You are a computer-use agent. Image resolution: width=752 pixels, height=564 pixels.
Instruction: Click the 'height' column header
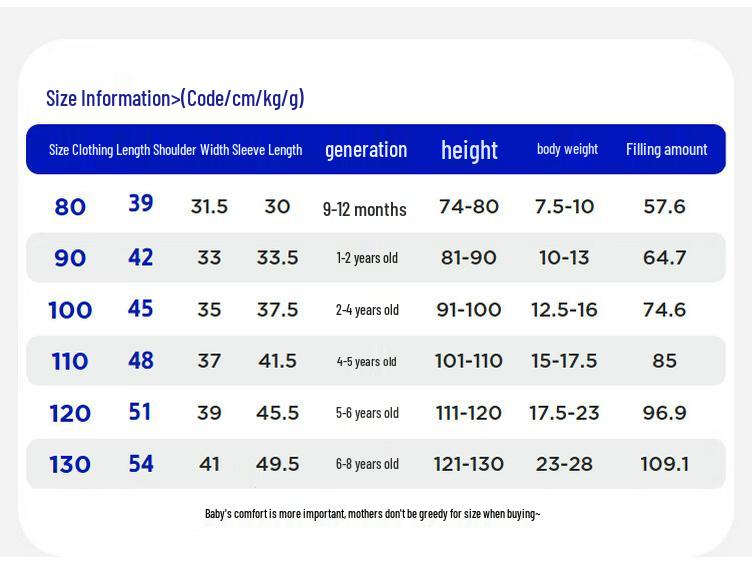[x=469, y=150]
